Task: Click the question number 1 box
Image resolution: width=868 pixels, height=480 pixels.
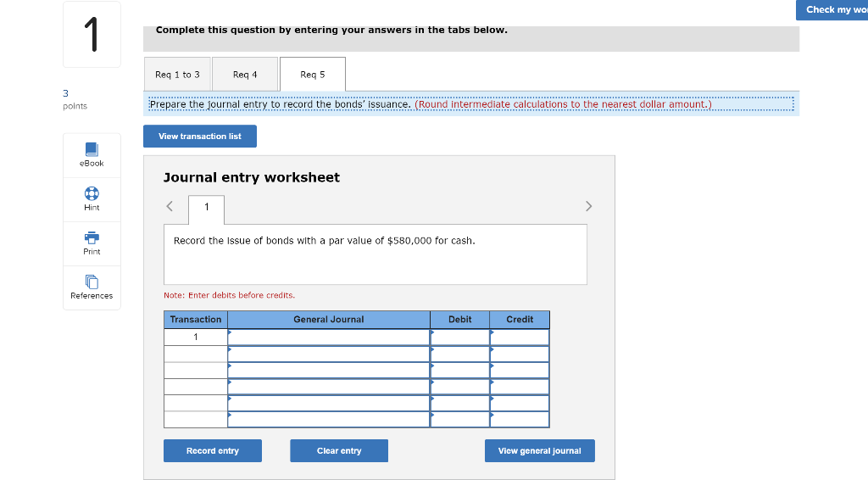Action: pyautogui.click(x=92, y=34)
